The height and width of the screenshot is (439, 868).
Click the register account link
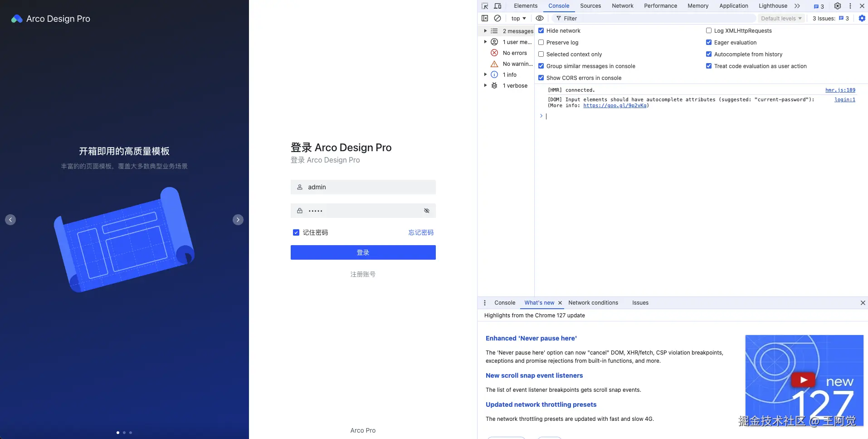pyautogui.click(x=363, y=274)
